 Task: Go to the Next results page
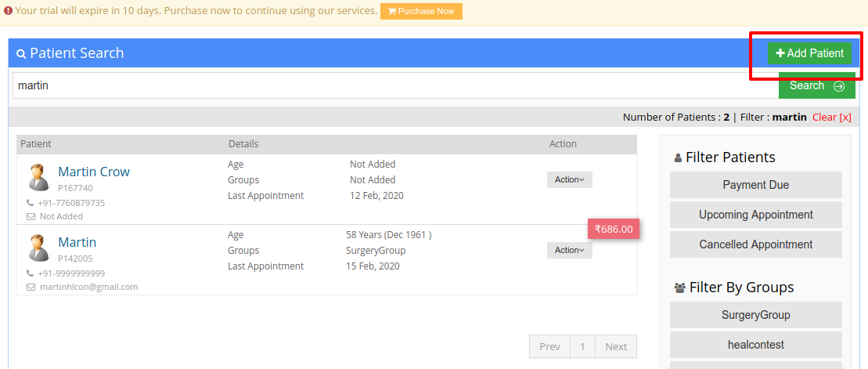point(615,346)
